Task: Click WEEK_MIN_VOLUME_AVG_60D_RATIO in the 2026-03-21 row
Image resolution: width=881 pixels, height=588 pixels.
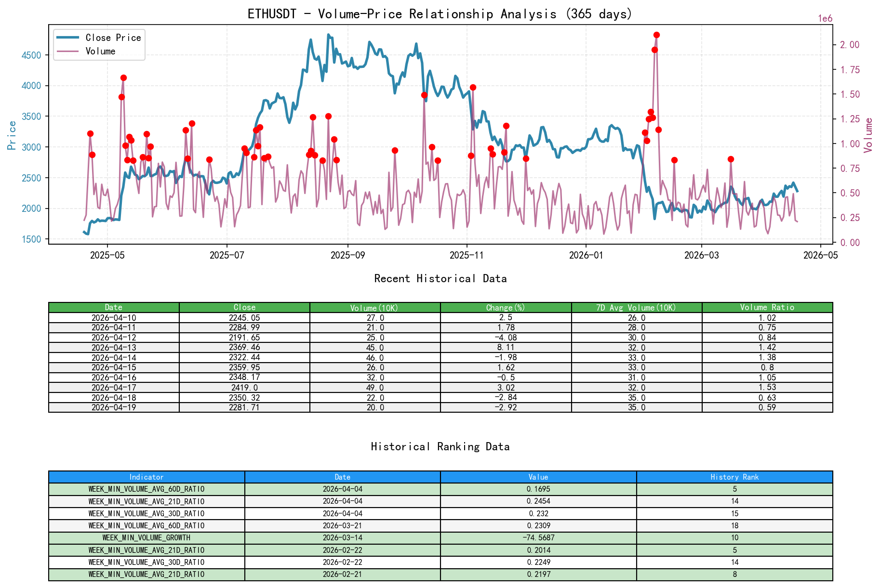Action: 147,525
